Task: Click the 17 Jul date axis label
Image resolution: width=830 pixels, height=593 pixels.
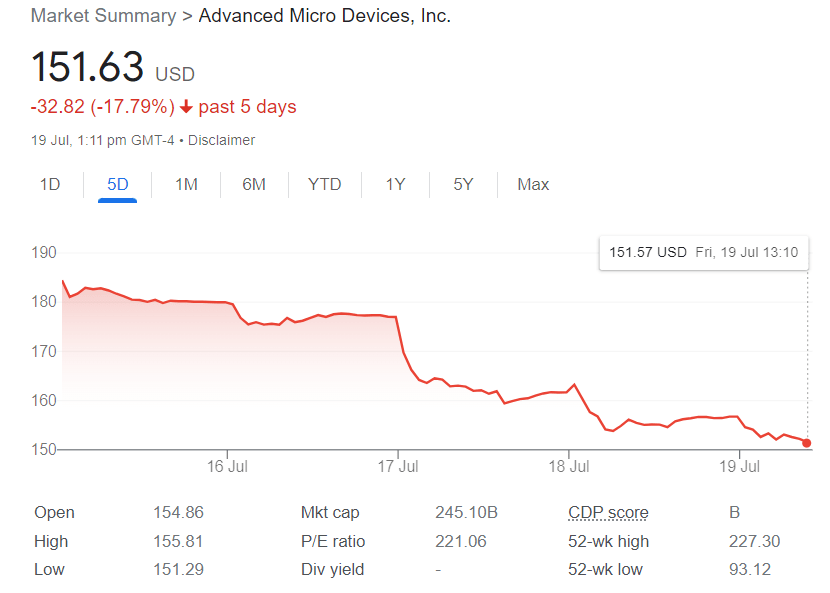Action: point(398,466)
